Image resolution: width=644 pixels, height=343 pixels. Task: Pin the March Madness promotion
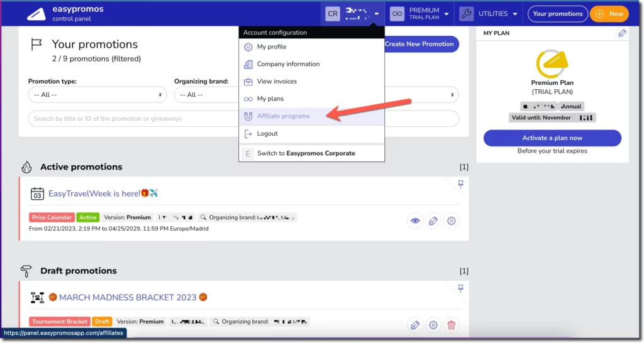pos(461,288)
